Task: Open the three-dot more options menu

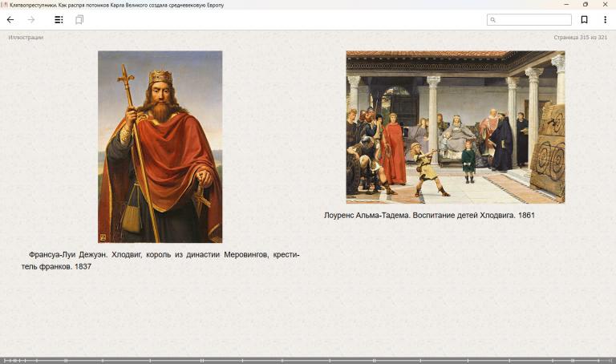Action: tap(605, 19)
